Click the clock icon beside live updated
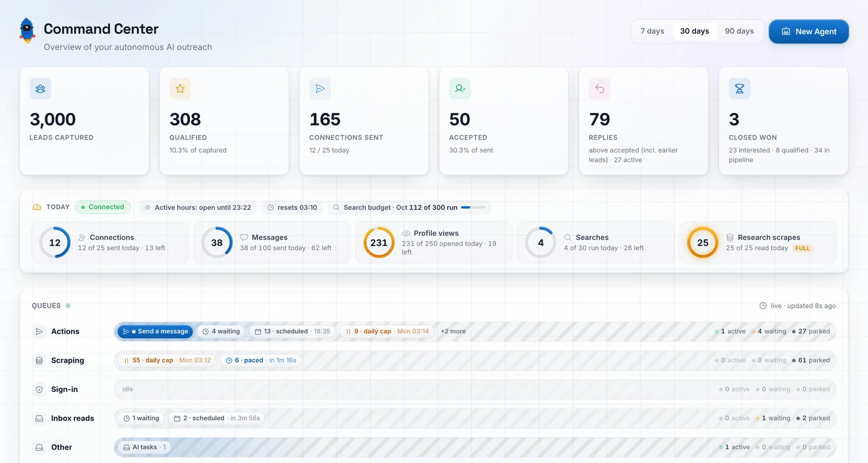 pos(763,306)
